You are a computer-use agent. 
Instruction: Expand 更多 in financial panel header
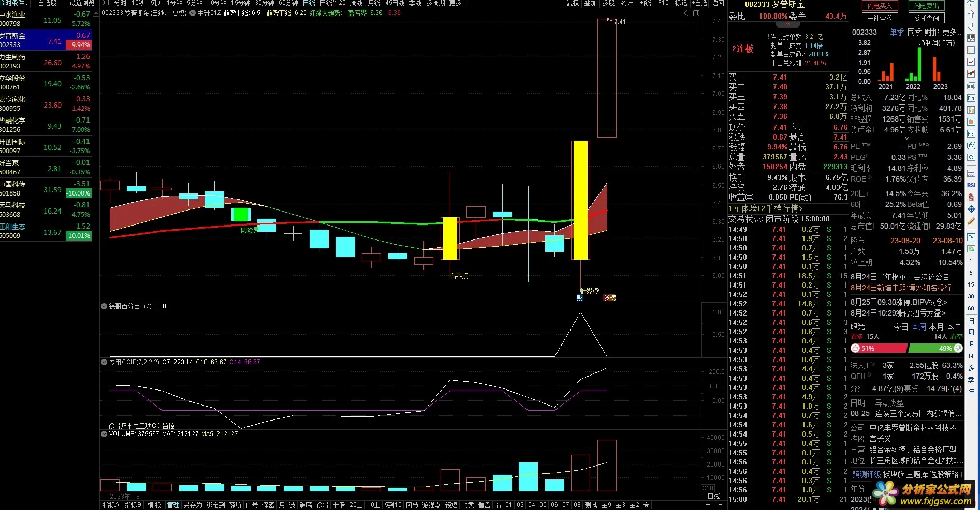click(x=952, y=32)
